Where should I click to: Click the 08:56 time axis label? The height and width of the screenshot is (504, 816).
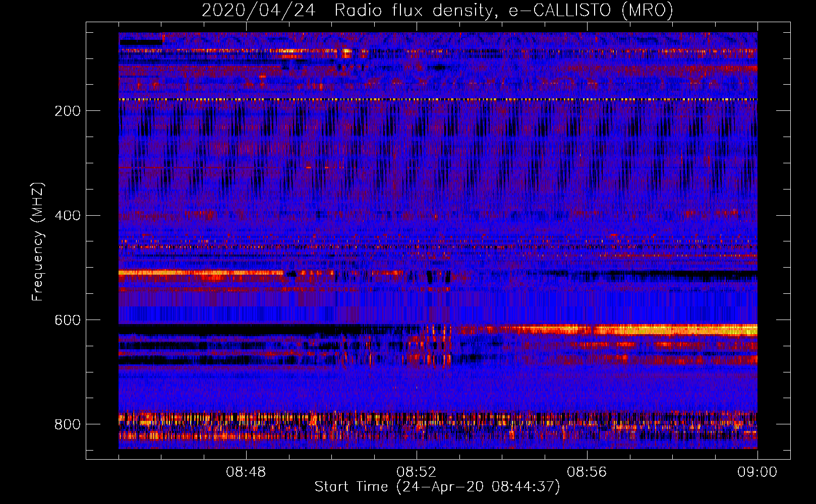587,472
